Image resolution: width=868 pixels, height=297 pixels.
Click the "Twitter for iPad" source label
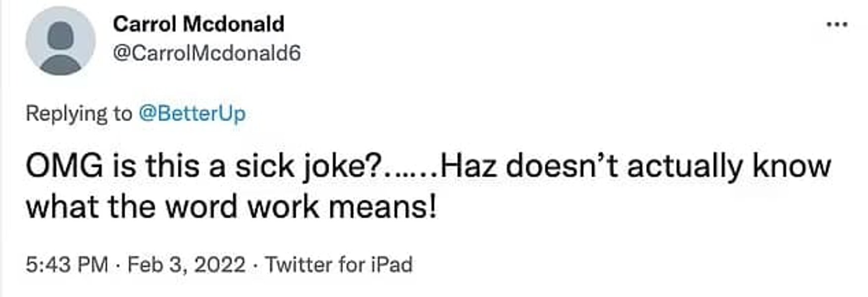click(339, 264)
